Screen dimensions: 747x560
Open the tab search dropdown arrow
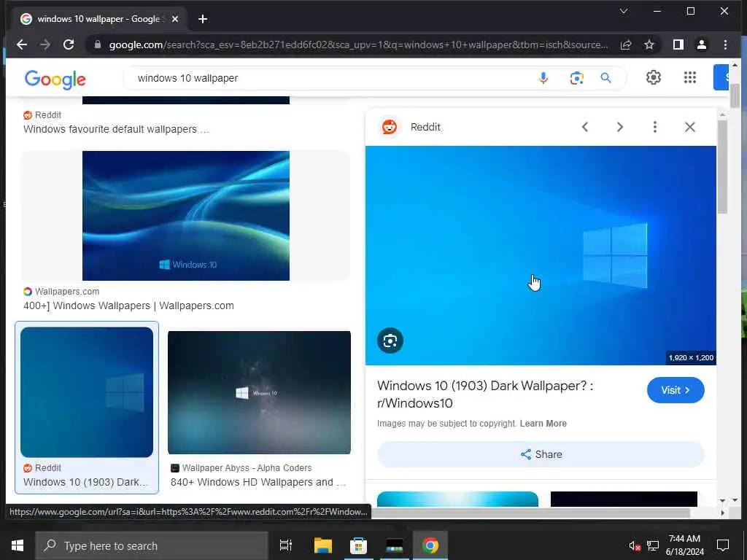click(624, 11)
